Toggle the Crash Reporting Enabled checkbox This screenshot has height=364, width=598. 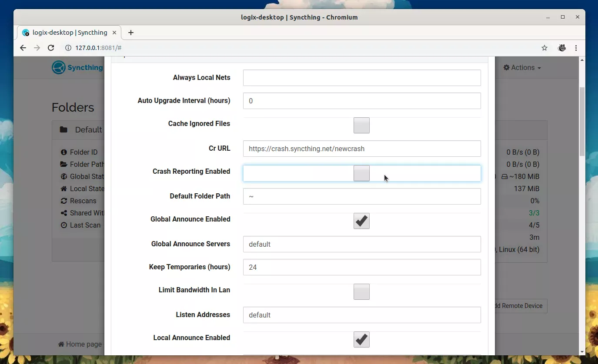(361, 173)
